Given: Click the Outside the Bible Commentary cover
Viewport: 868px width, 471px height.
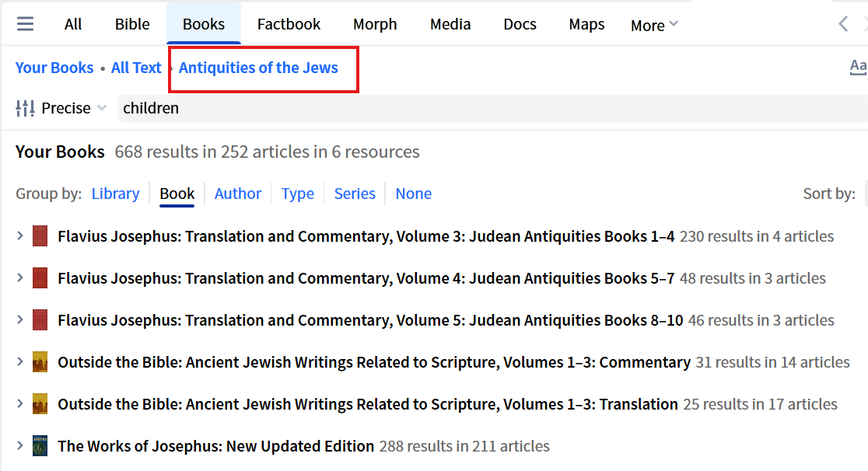Looking at the screenshot, I should pyautogui.click(x=40, y=362).
